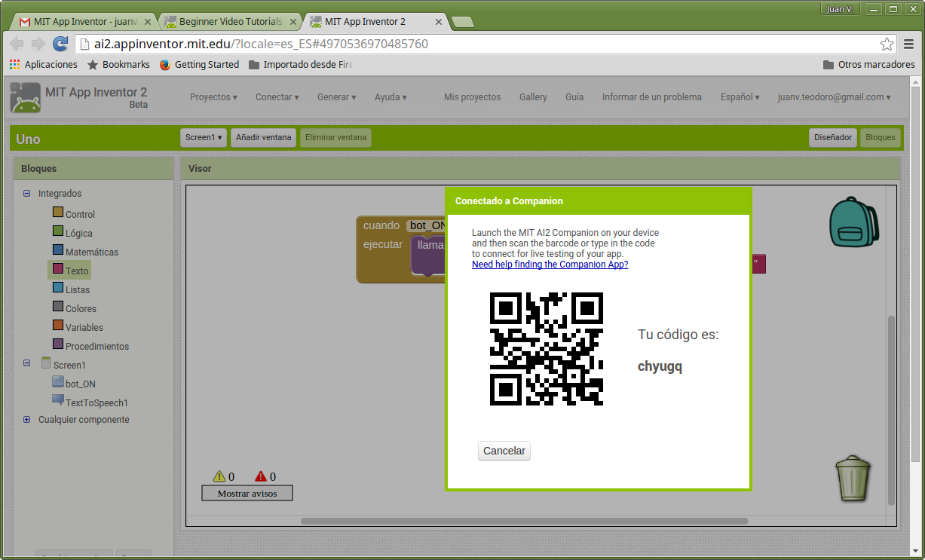This screenshot has width=925, height=560.
Task: Switch to the Diseñador view
Action: pos(832,138)
